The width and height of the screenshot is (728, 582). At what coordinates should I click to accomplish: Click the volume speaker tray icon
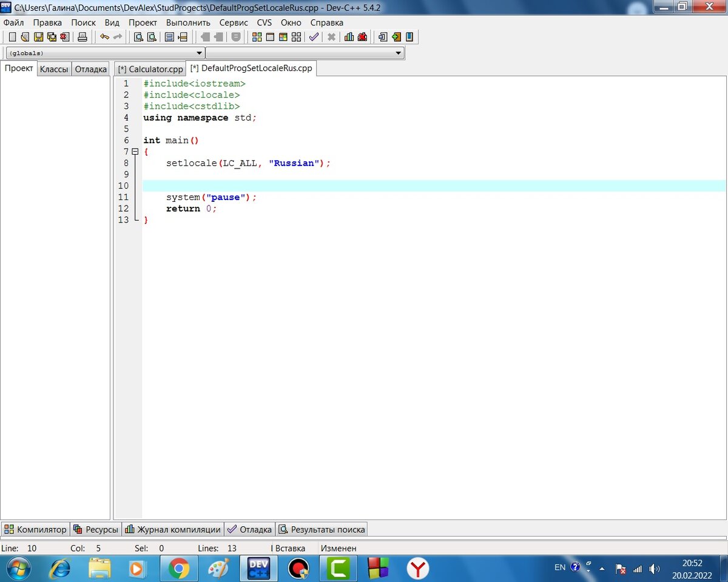(655, 569)
